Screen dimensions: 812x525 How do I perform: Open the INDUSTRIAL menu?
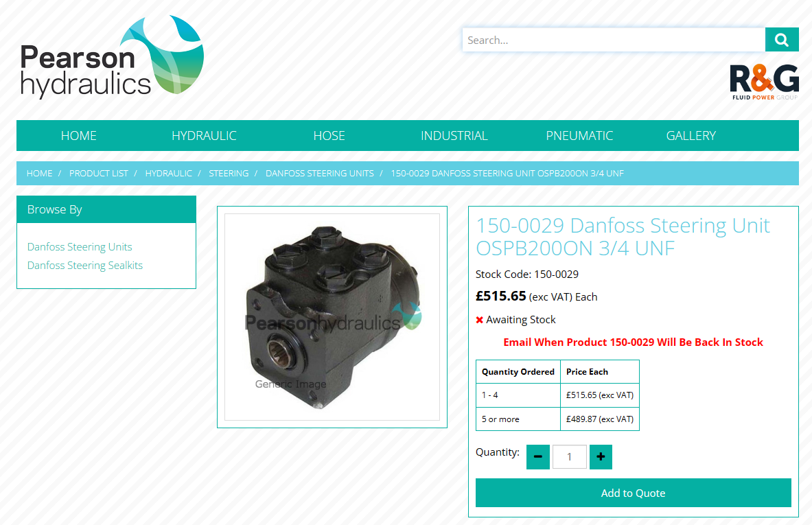tap(454, 136)
